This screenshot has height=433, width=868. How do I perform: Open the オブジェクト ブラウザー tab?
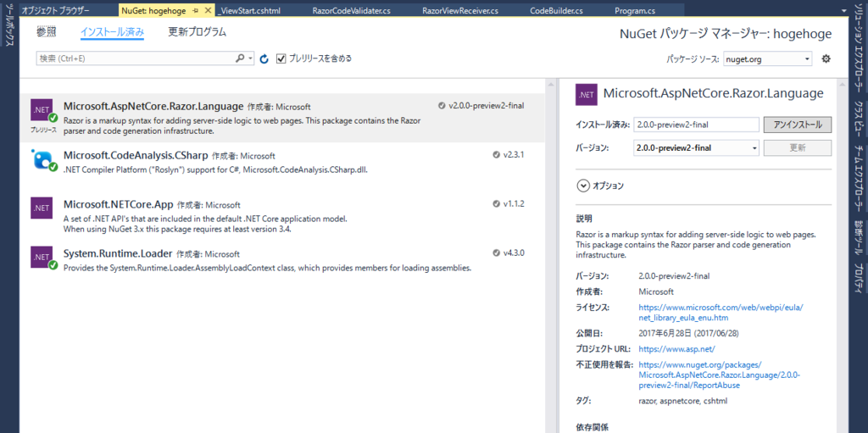55,10
